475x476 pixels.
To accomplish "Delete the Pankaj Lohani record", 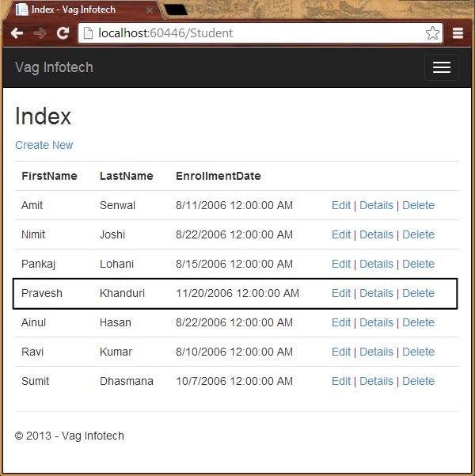I will 418,264.
